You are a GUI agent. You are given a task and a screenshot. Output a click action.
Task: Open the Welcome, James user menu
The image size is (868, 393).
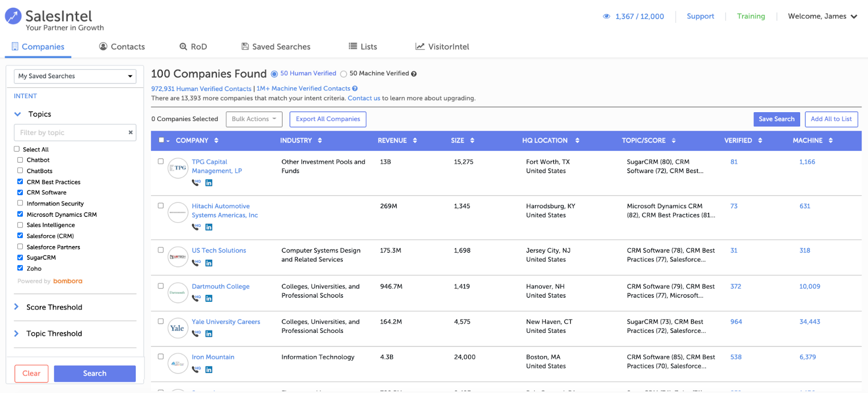pyautogui.click(x=822, y=16)
